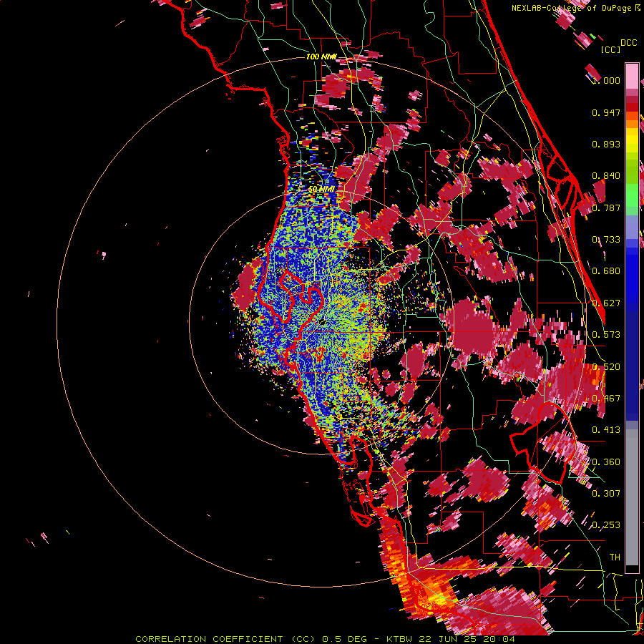Select the 0.680 scale value
The width and height of the screenshot is (644, 644).
(x=606, y=271)
